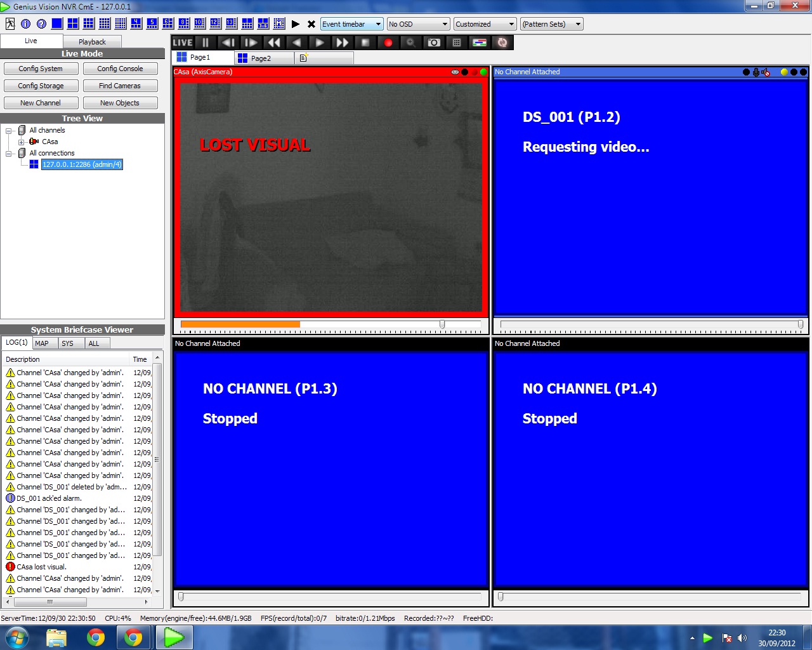Select the 127.0.0.1:2286 connection in Tree View

pos(82,164)
